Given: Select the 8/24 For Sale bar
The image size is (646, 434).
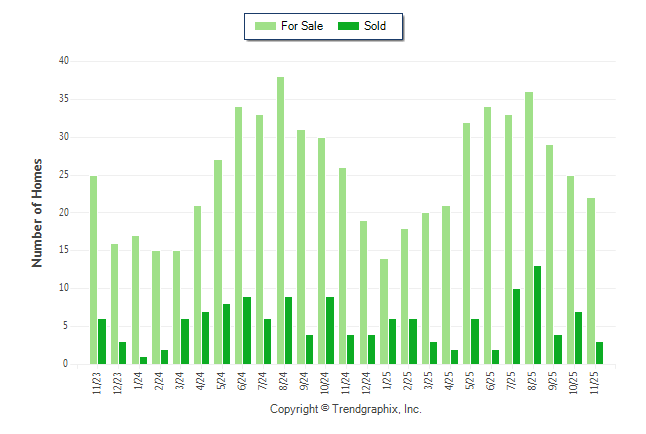Looking at the screenshot, I should pos(281,220).
